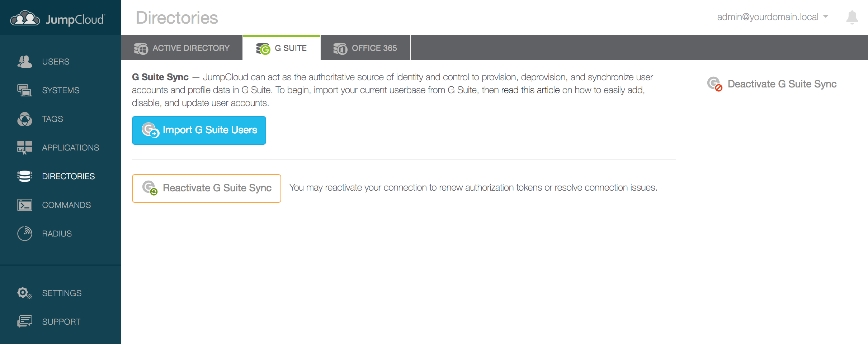Click Deactivate G Suite Sync

[772, 84]
